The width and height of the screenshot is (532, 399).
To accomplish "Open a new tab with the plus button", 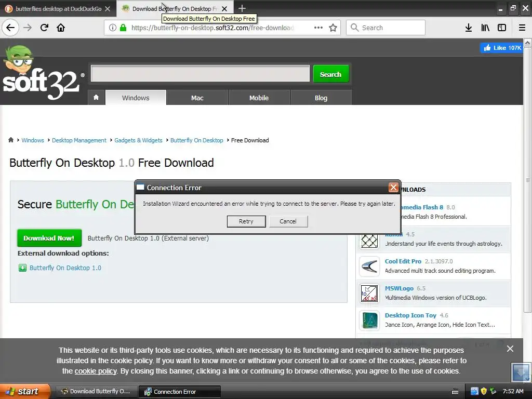I will (242, 8).
